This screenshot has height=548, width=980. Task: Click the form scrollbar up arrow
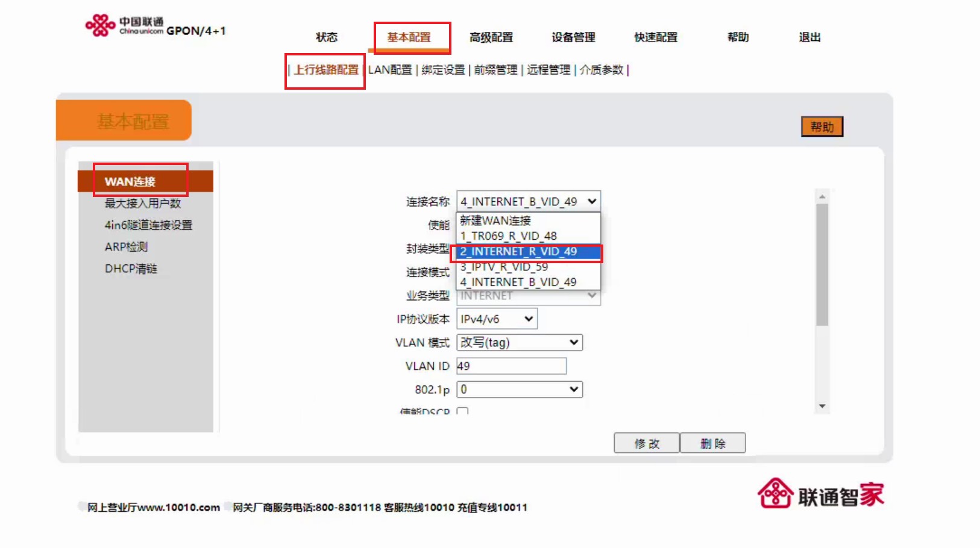pos(822,196)
